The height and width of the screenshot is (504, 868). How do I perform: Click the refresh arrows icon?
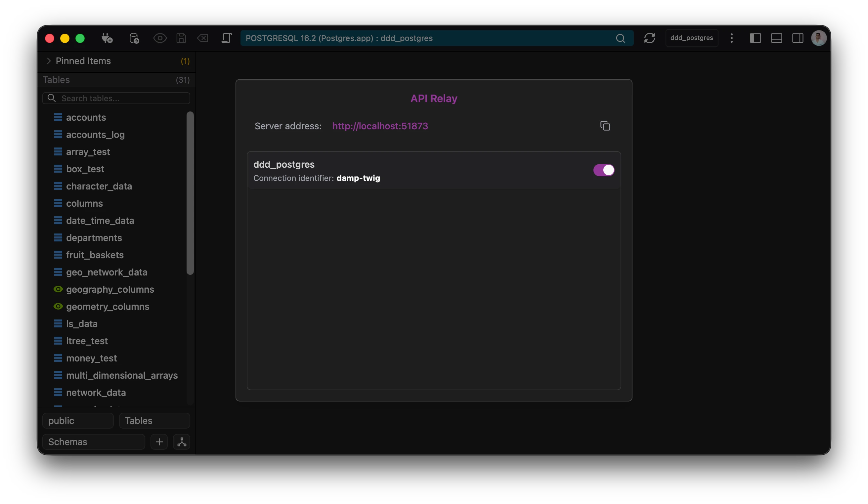tap(649, 38)
